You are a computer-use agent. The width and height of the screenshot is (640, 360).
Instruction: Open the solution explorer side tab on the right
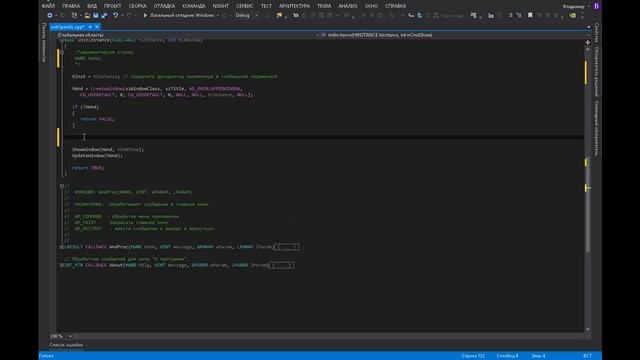point(596,71)
